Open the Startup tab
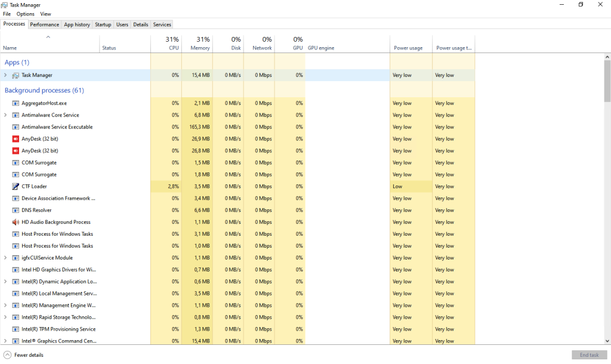 pyautogui.click(x=103, y=24)
